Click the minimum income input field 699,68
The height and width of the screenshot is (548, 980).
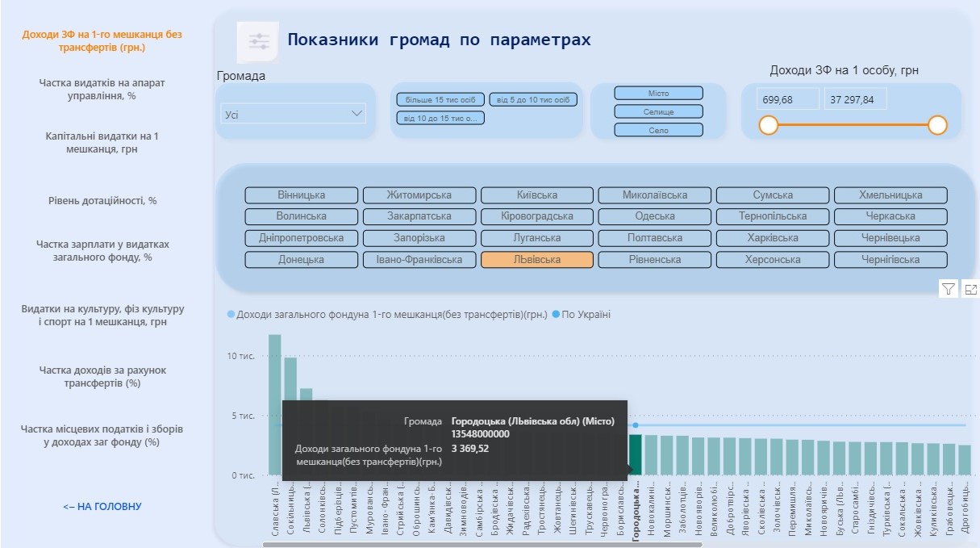(786, 99)
